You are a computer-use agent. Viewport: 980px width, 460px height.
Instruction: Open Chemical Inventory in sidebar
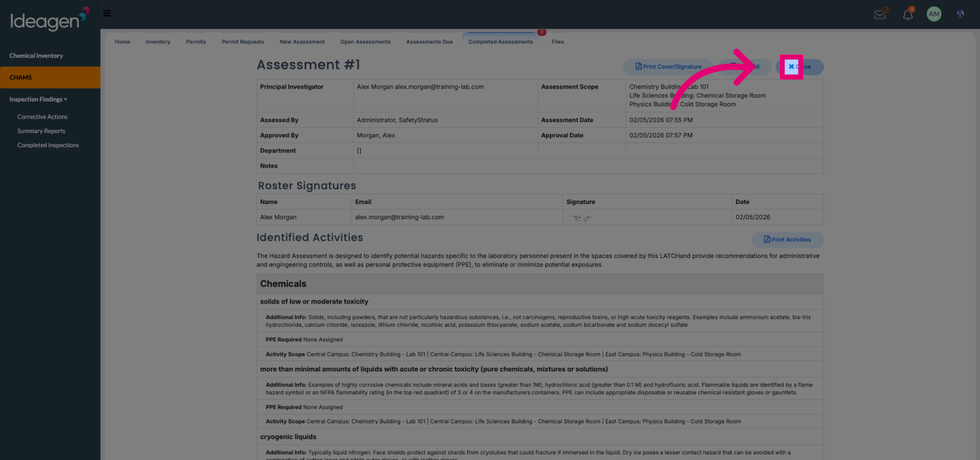[36, 56]
